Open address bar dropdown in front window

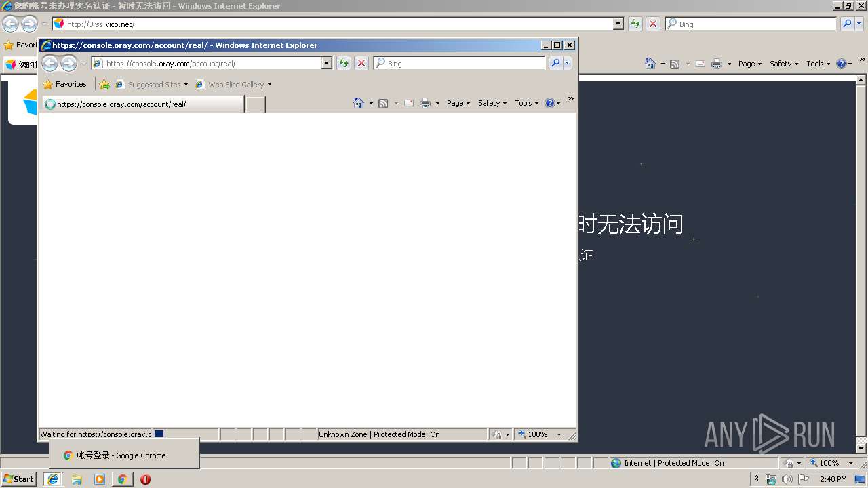pos(327,63)
